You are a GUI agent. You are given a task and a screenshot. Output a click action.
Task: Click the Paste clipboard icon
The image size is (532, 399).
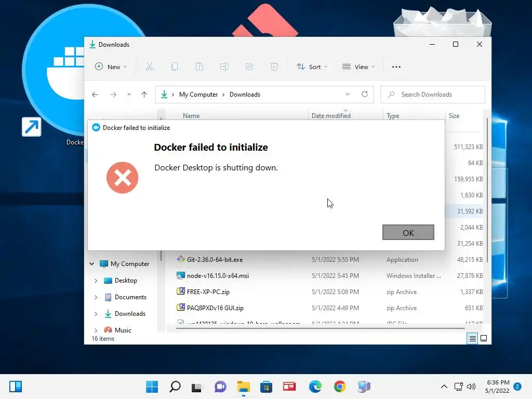pos(199,67)
